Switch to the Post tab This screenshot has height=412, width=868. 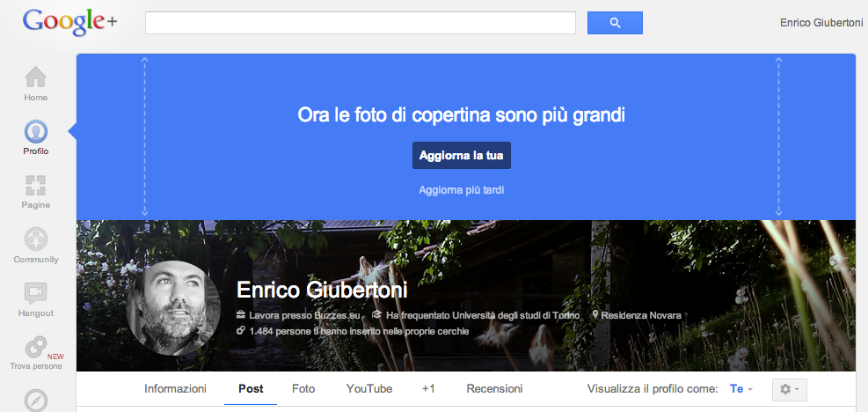coord(251,389)
